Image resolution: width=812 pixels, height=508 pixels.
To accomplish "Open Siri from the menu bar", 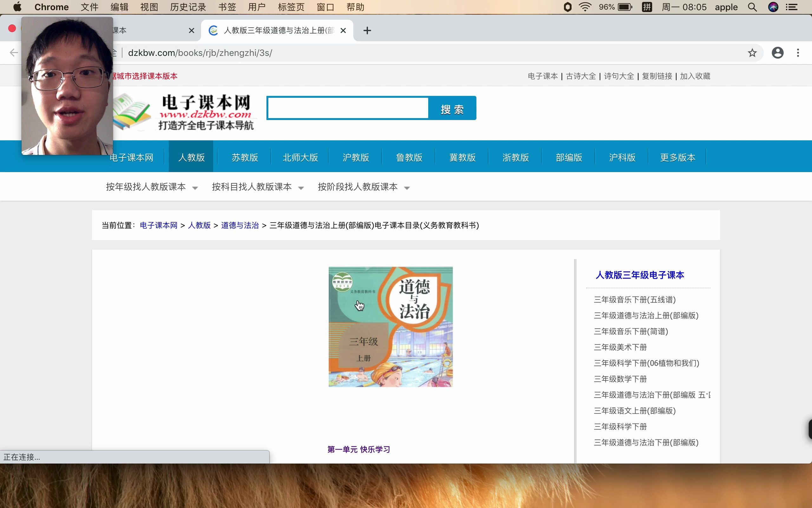I will [773, 7].
